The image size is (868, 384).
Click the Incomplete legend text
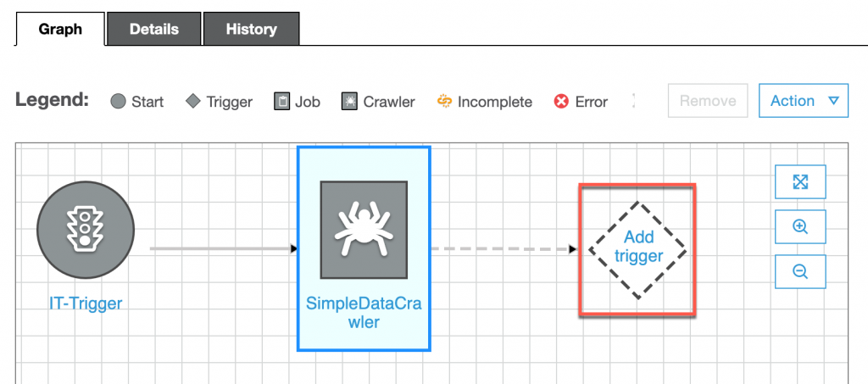tap(495, 102)
